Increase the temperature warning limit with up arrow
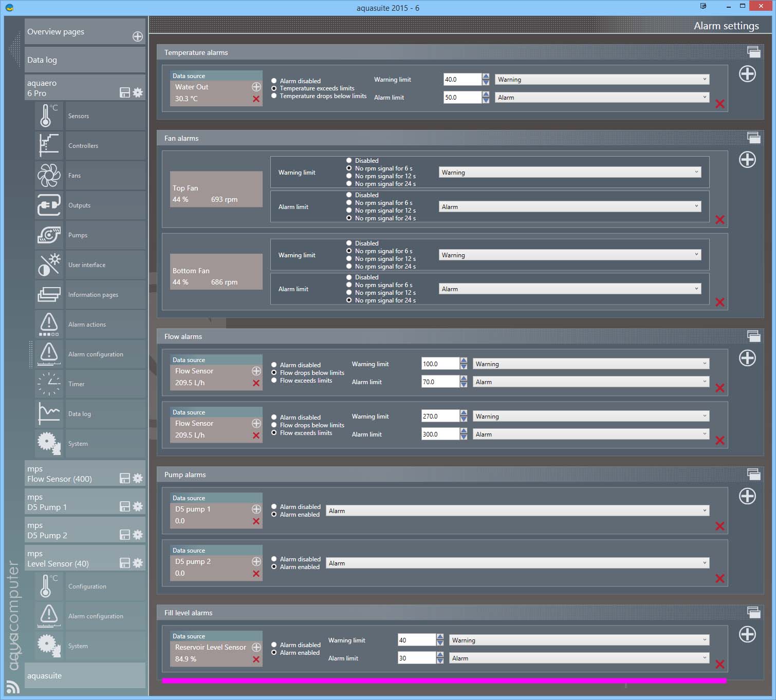The image size is (776, 700). tap(486, 77)
